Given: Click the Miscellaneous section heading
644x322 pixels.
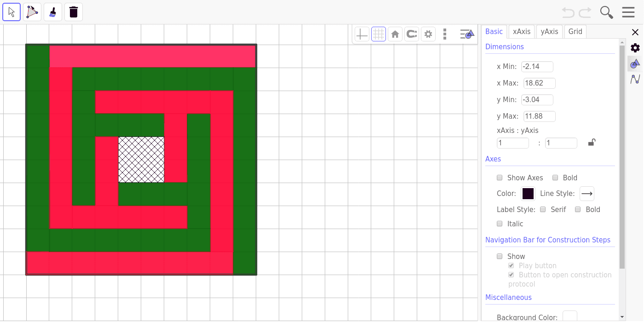Looking at the screenshot, I should tap(508, 297).
